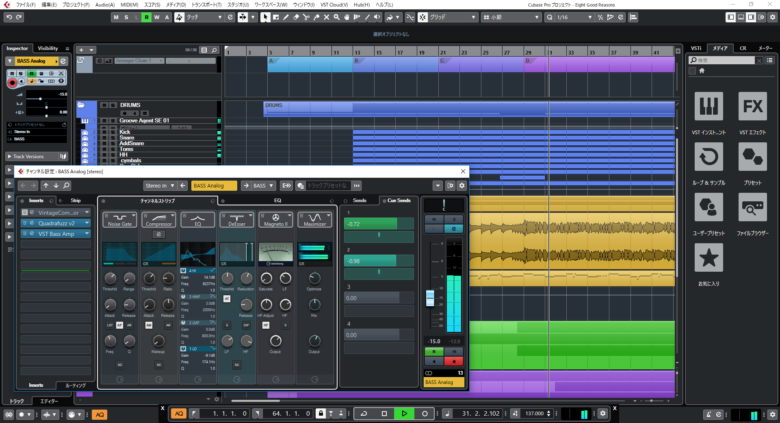The width and height of the screenshot is (780, 423).
Task: Open Loops & Samples media tile
Action: tap(708, 157)
